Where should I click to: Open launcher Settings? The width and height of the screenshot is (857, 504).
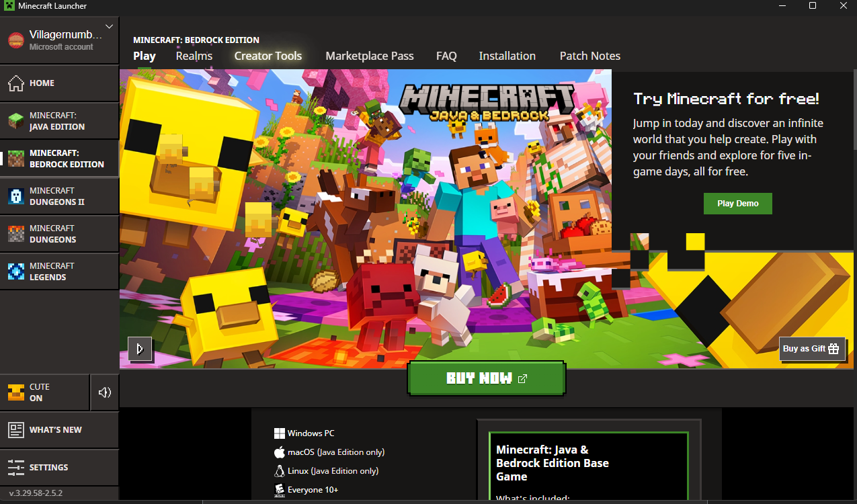(59, 468)
